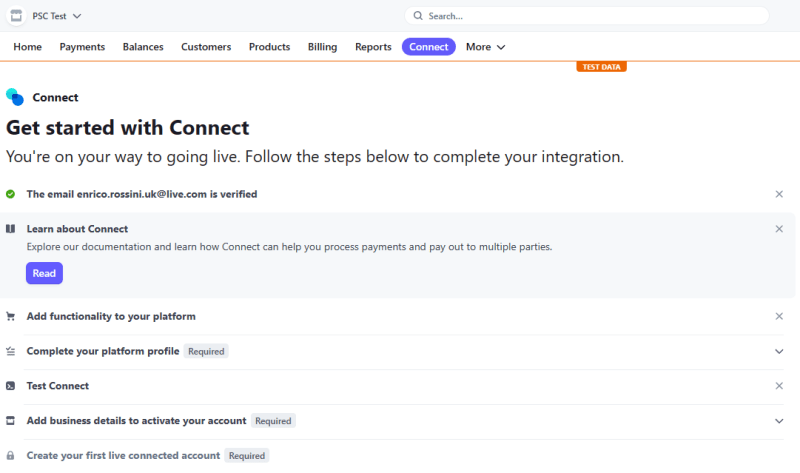Focus the Search input field
This screenshot has height=473, width=800.
pos(587,16)
